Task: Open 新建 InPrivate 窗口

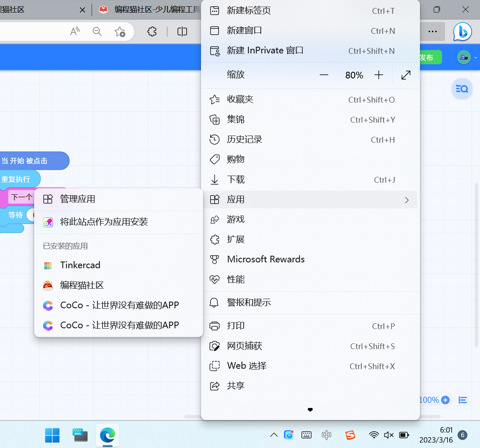Action: (x=310, y=50)
